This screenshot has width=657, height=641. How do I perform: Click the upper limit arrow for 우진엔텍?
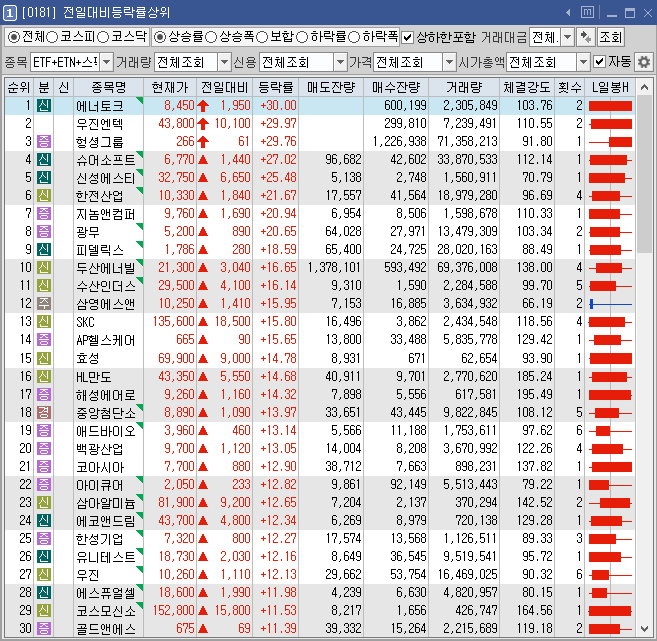[203, 124]
